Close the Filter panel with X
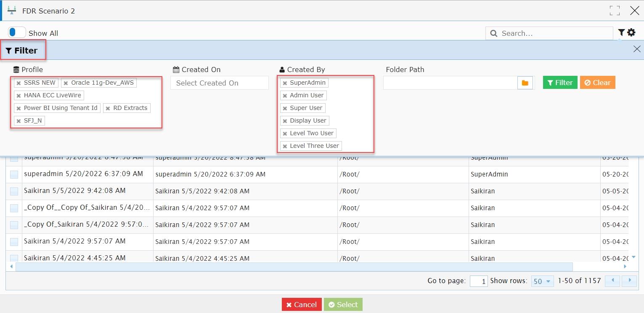The width and height of the screenshot is (644, 313). pyautogui.click(x=637, y=49)
